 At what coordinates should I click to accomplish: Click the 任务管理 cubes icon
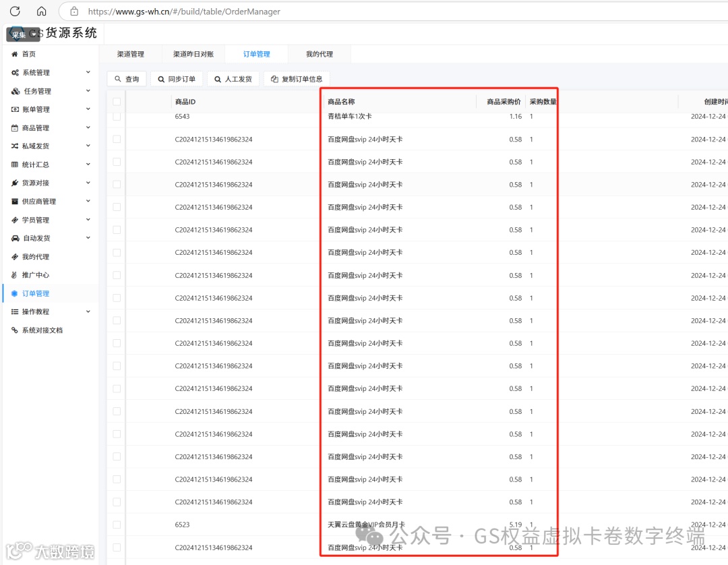pos(16,91)
